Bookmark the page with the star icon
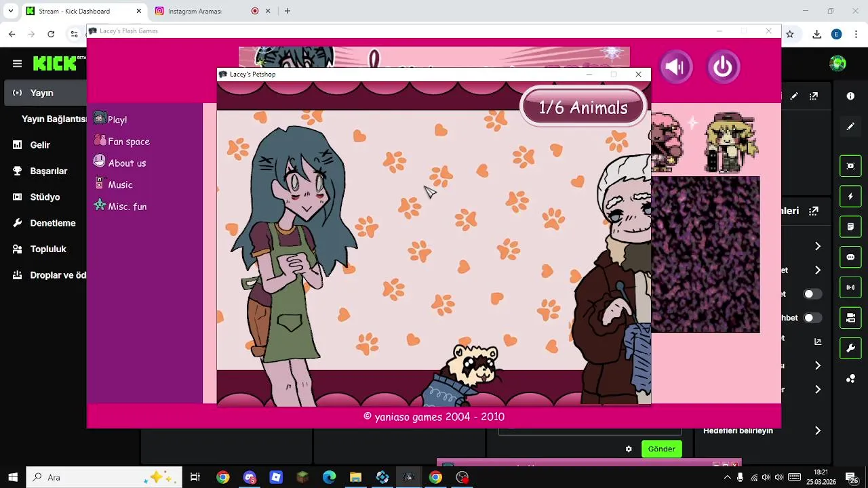 790,34
